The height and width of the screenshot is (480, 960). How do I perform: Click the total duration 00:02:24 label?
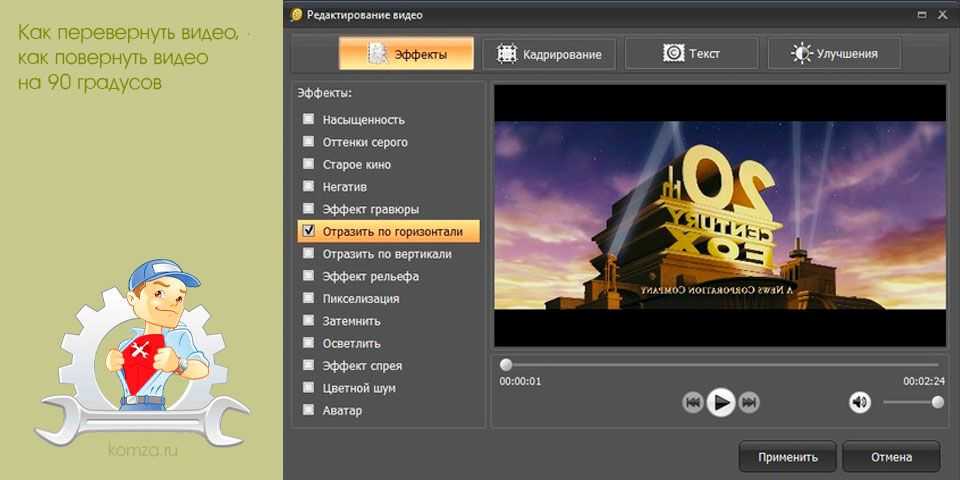(924, 381)
